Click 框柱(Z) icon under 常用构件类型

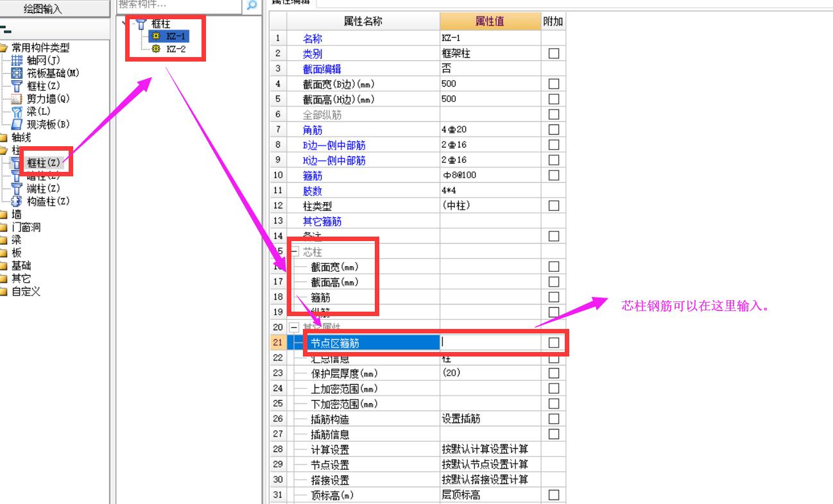[x=17, y=86]
